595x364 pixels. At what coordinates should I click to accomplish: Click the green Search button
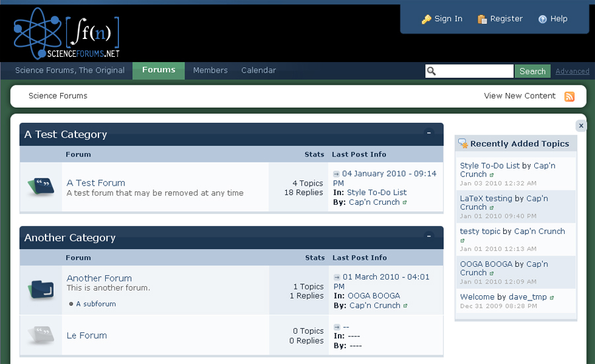(x=532, y=71)
